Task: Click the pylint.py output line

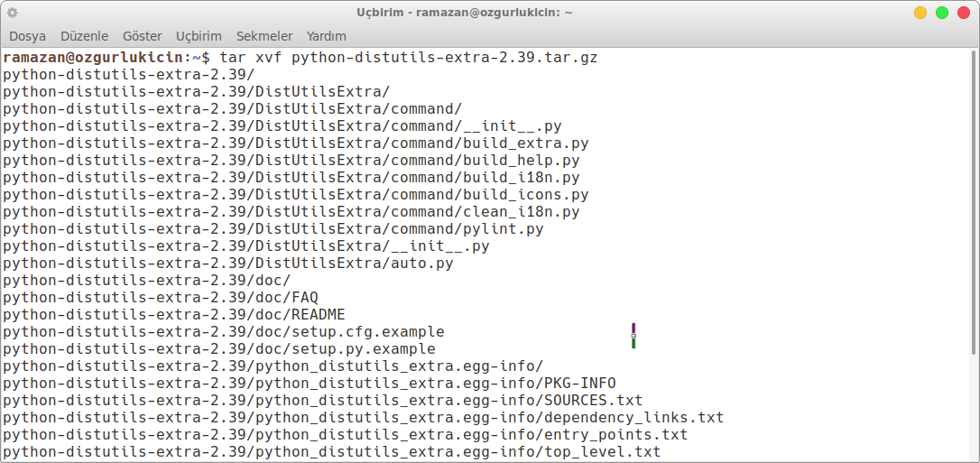Action: [273, 228]
